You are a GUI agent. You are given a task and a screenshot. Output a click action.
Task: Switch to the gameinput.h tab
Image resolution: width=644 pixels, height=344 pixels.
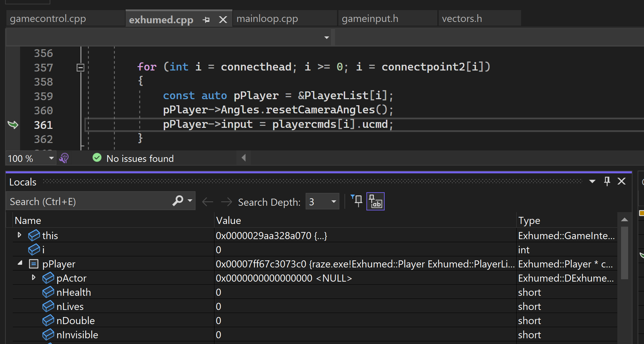pos(370,19)
